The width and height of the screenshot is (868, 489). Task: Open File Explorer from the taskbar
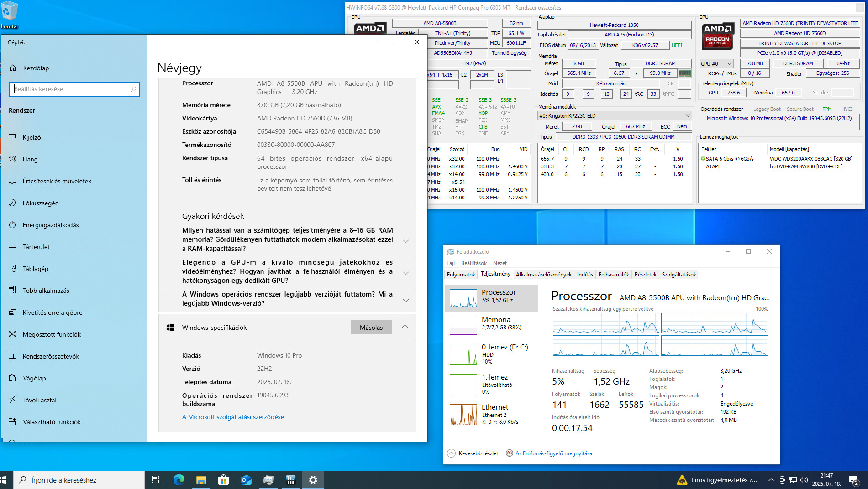(201, 480)
